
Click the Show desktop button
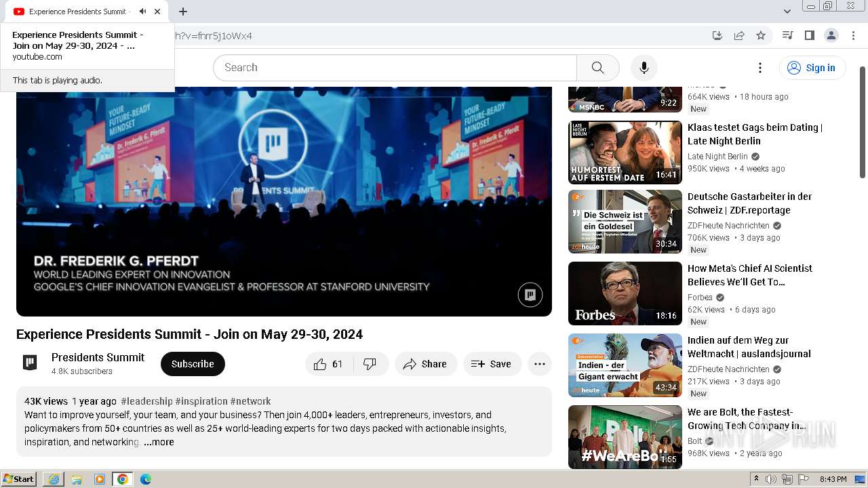tap(860, 479)
